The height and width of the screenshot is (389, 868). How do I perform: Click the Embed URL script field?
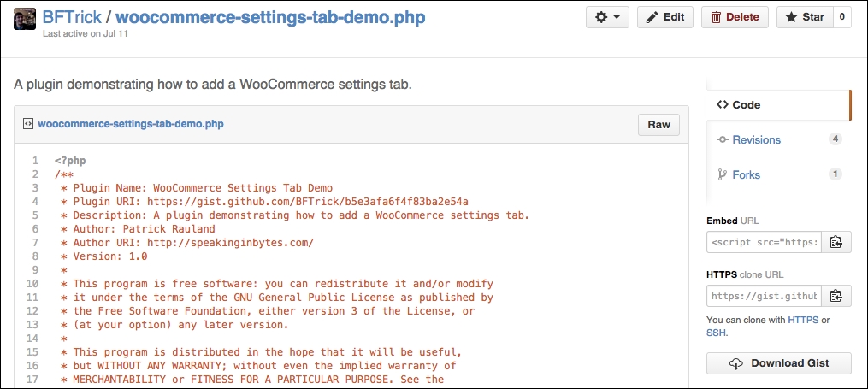[x=764, y=242]
